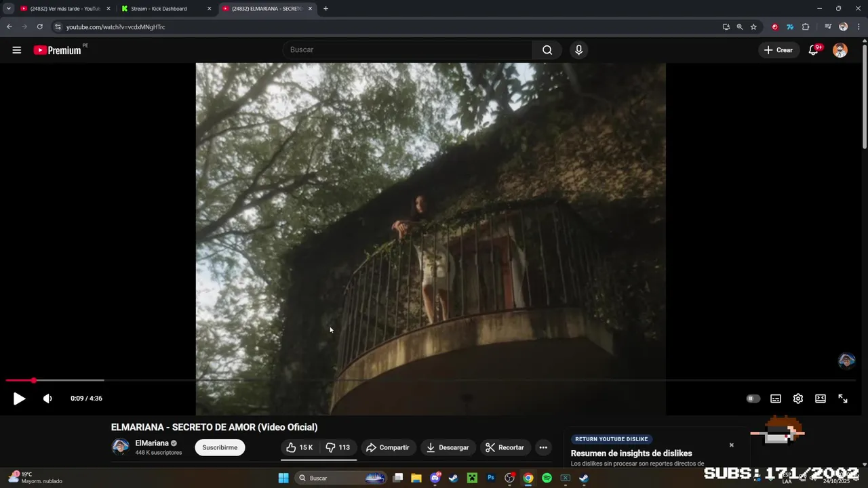Bookmark this page with star
The width and height of the screenshot is (868, 488).
point(753,27)
